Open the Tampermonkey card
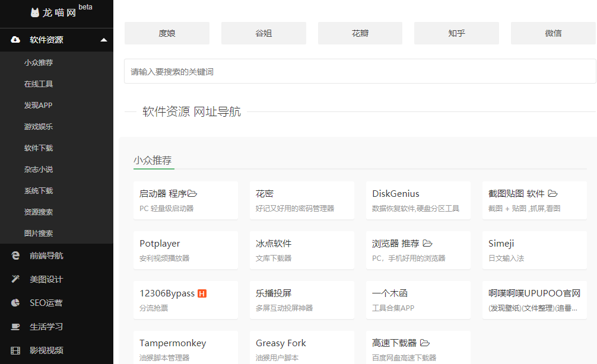 186,347
